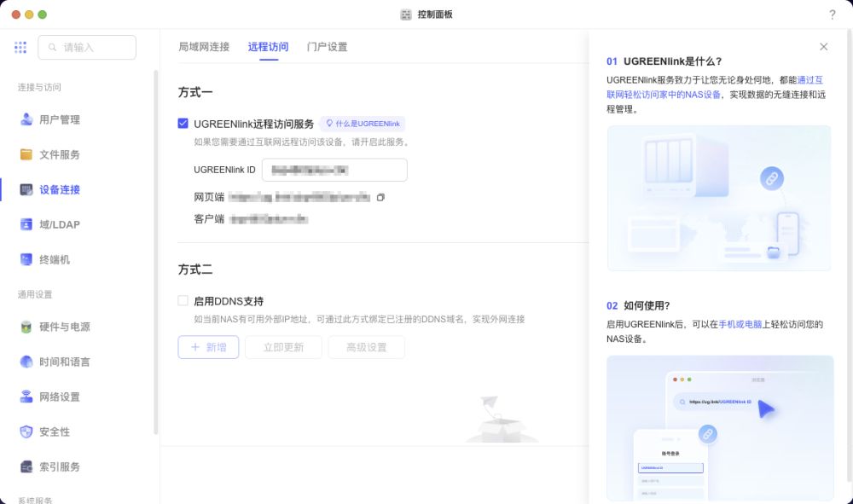
Task: Open 文件服务 in sidebar
Action: 50,154
